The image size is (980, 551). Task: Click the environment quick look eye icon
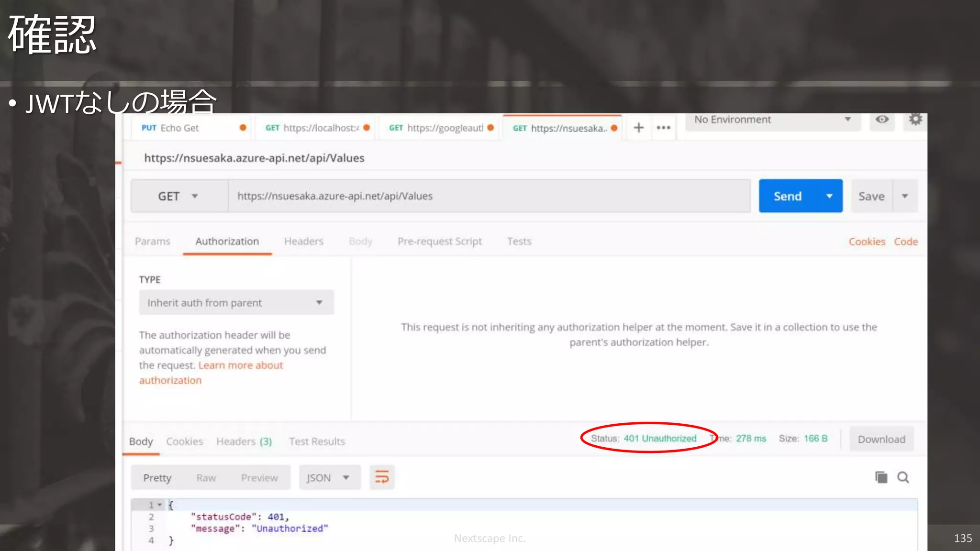(x=882, y=120)
